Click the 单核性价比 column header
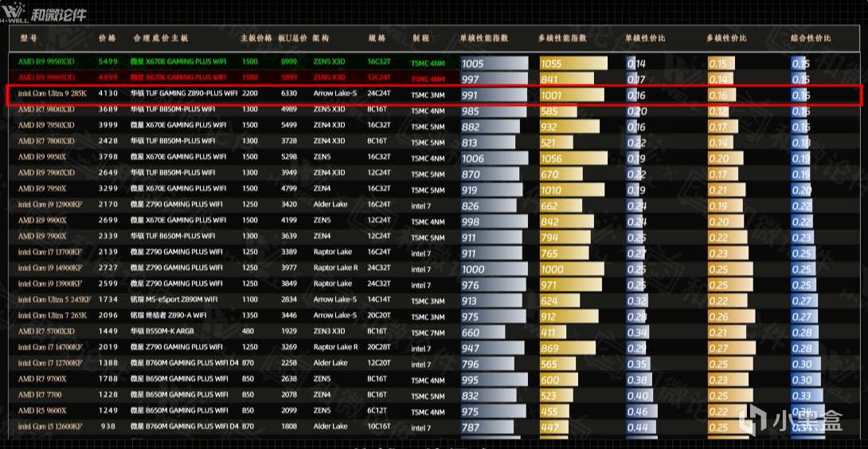 click(645, 38)
